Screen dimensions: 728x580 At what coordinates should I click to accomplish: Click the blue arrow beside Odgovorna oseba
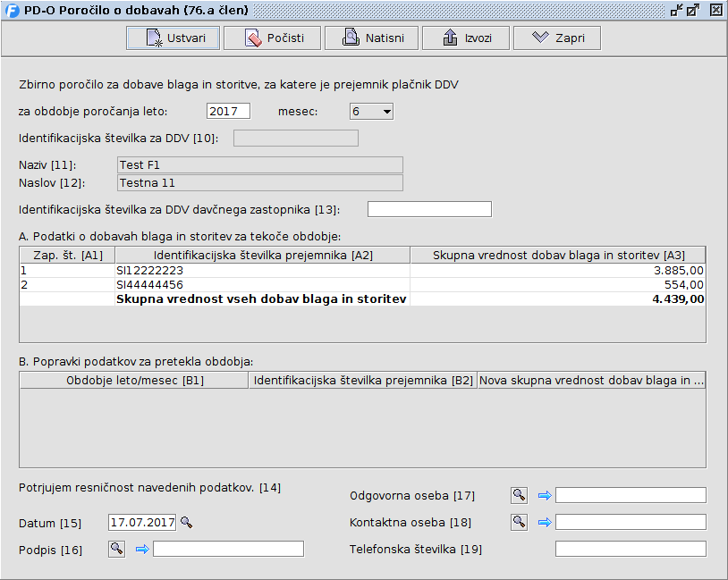pos(544,495)
